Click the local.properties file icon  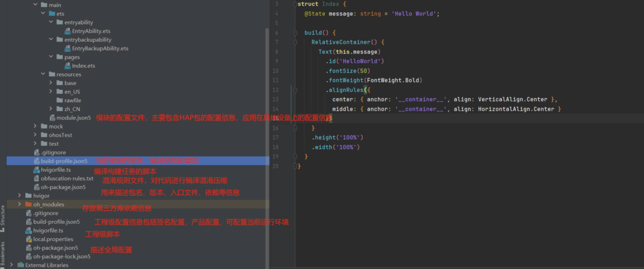(29, 239)
